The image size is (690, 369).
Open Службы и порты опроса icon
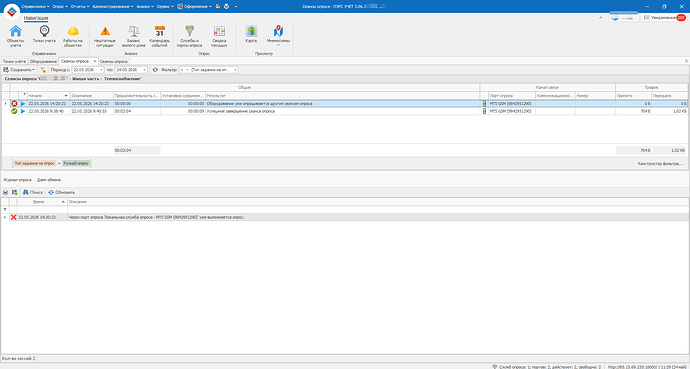[x=190, y=36]
